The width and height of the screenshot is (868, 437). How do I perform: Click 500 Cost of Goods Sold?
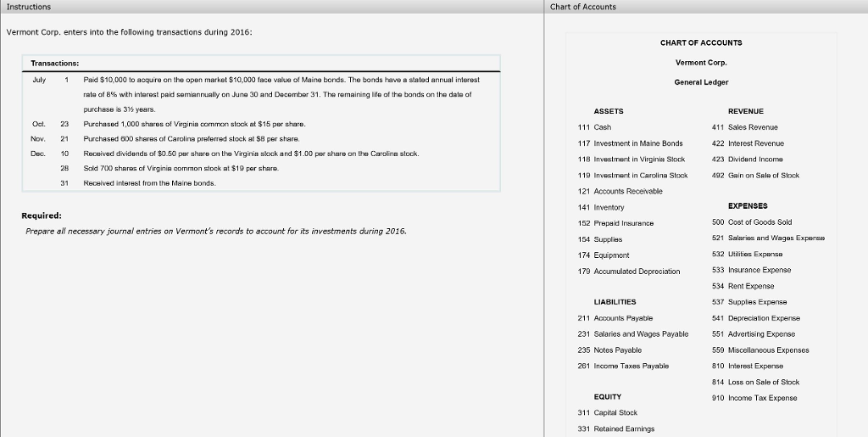(x=753, y=222)
